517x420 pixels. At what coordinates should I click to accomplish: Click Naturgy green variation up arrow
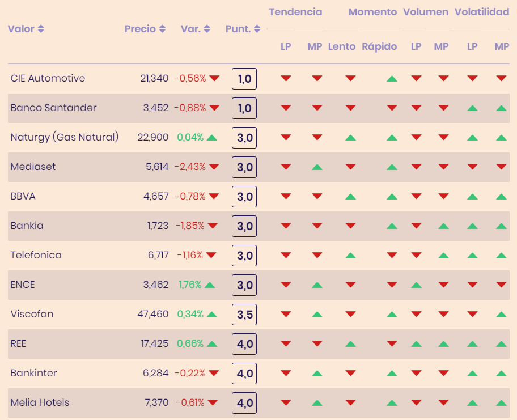[212, 137]
